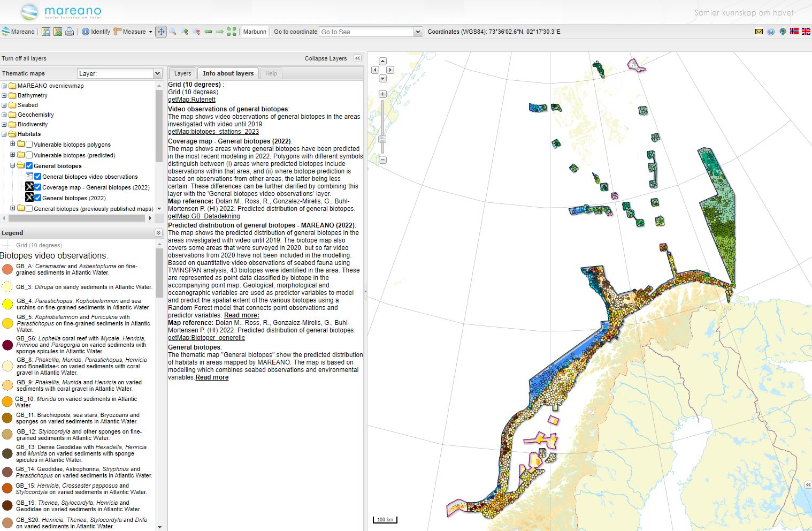
Task: Go back to previous map extent arrow
Action: coord(208,32)
